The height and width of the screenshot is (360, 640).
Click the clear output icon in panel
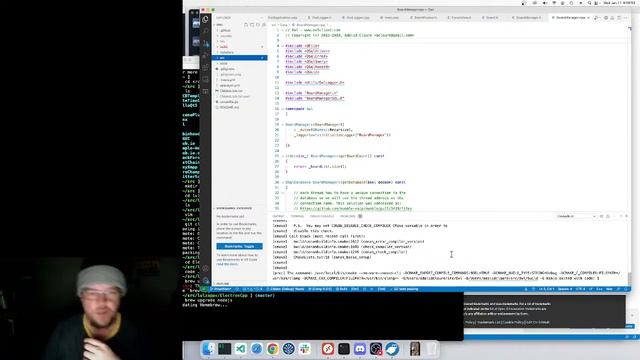(602, 216)
